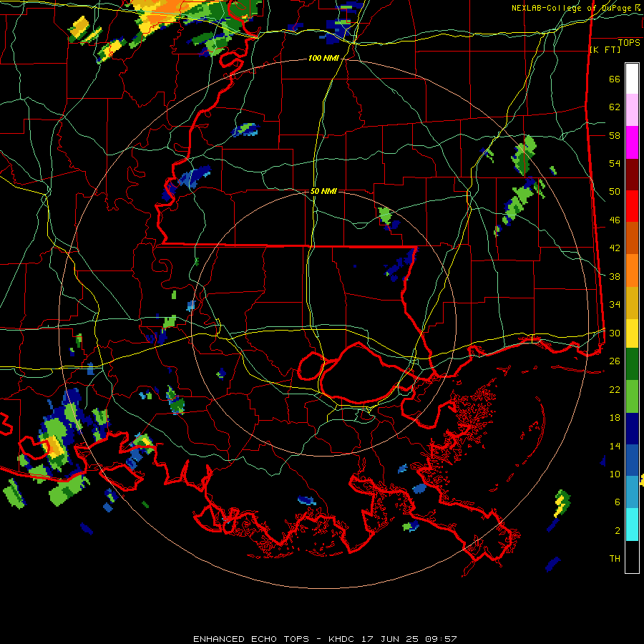Click the "50 NMI" range ring label
Image resolution: width=644 pixels, height=644 pixels.
pos(323,191)
